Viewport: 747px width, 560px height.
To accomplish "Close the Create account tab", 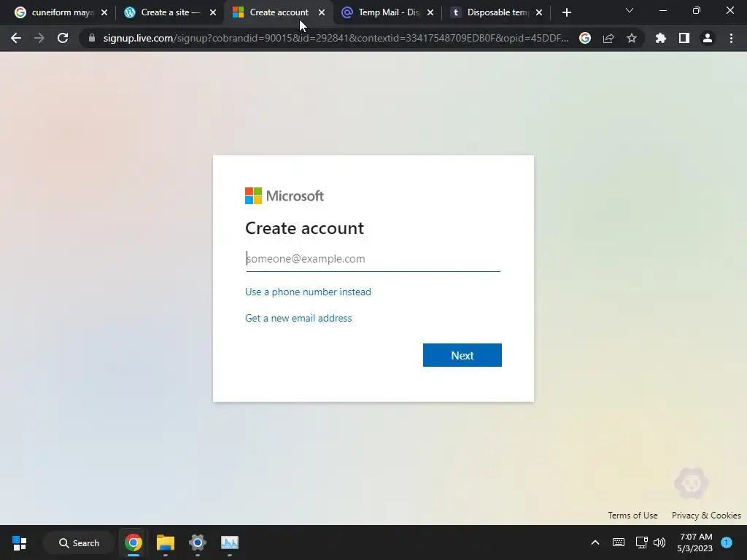I will point(322,12).
